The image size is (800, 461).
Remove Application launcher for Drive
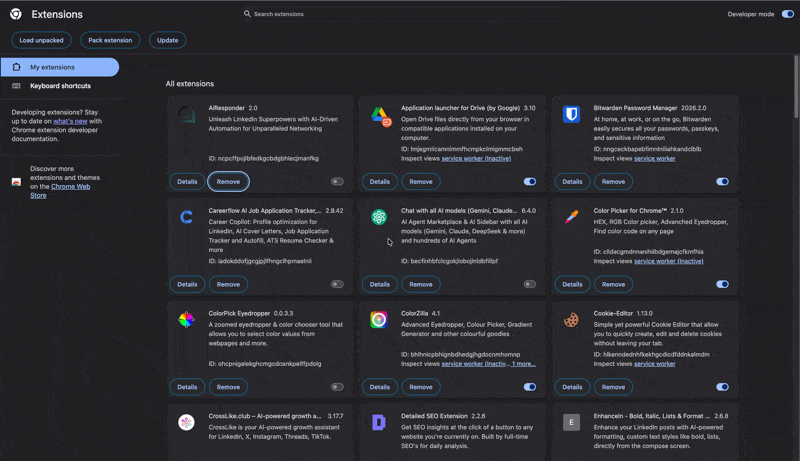[x=421, y=182]
